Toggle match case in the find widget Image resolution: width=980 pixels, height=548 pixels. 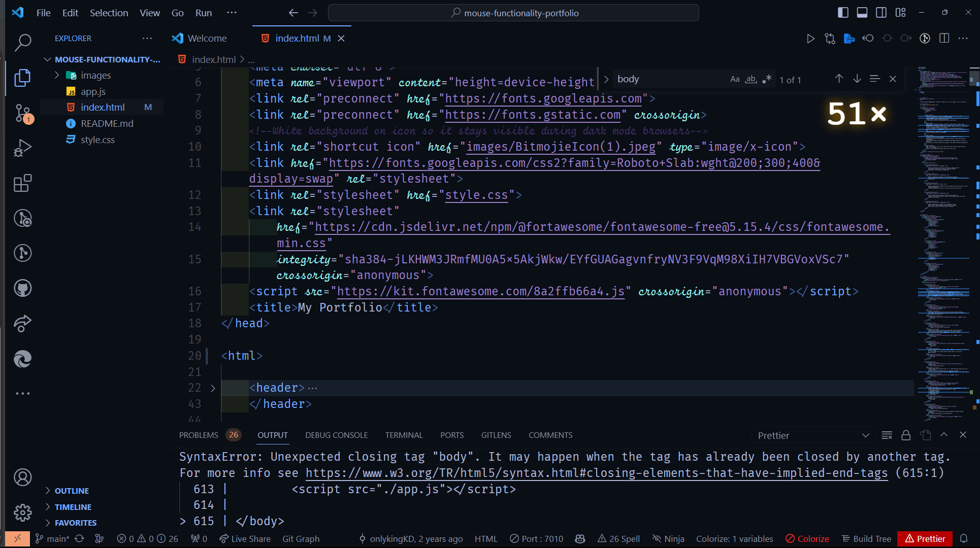coord(735,79)
